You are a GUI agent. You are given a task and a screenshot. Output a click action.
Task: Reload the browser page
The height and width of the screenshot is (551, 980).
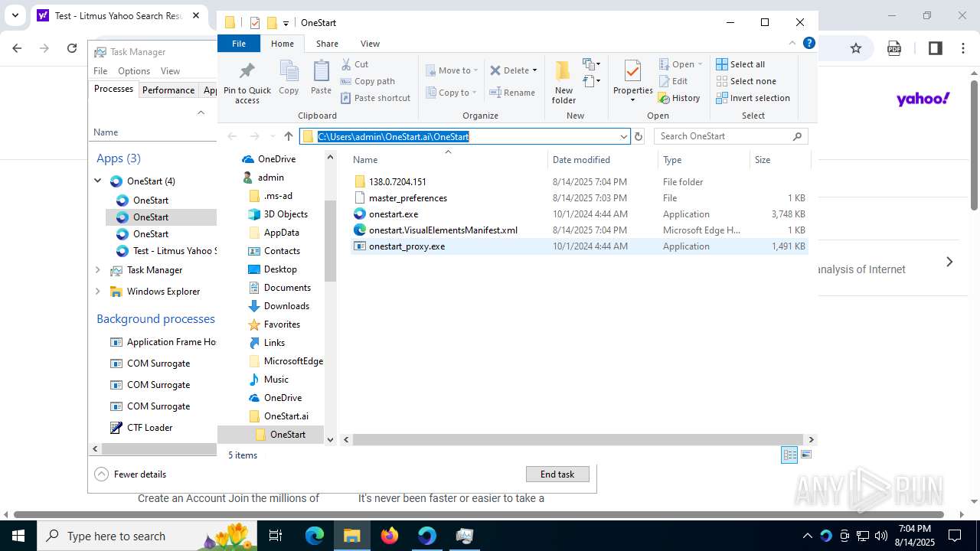(72, 48)
